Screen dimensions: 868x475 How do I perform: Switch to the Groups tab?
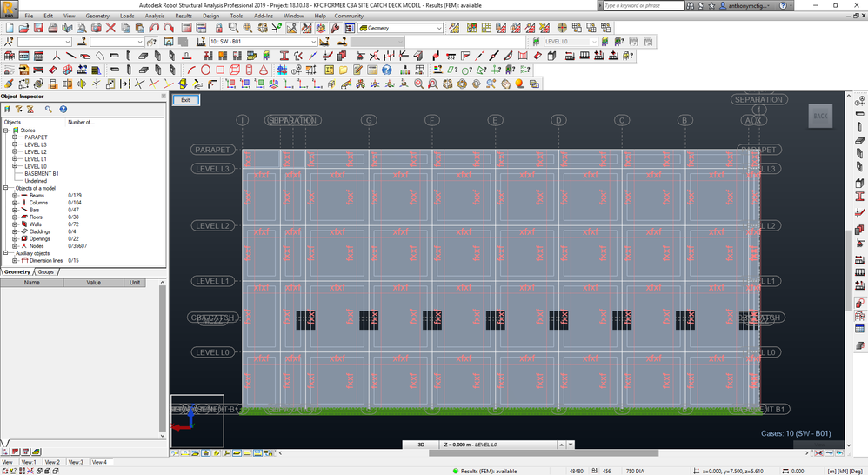(46, 271)
